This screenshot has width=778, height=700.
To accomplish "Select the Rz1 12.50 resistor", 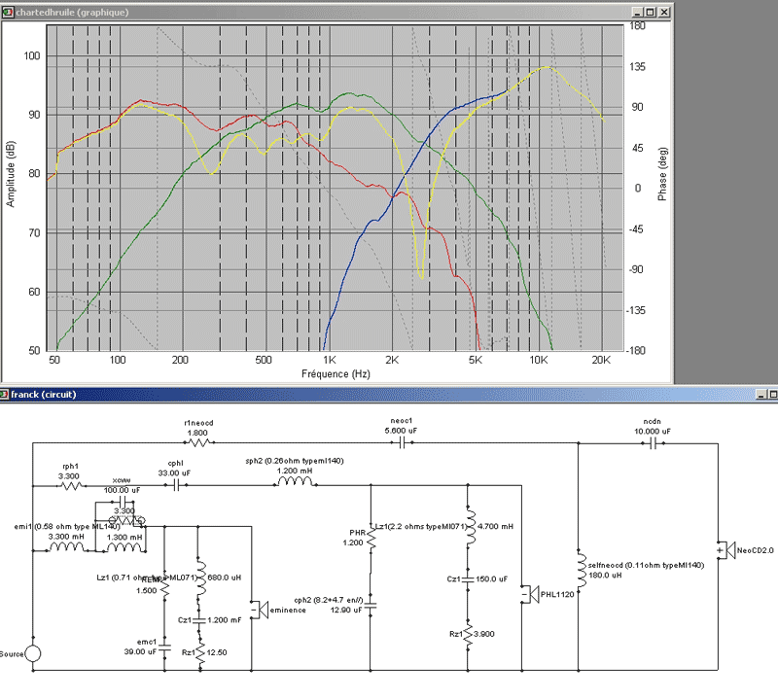I will 200,653.
